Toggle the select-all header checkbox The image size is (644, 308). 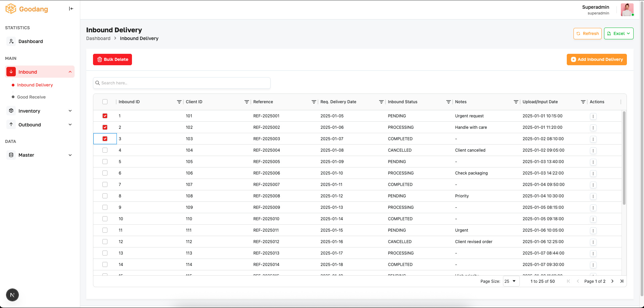[x=105, y=102]
